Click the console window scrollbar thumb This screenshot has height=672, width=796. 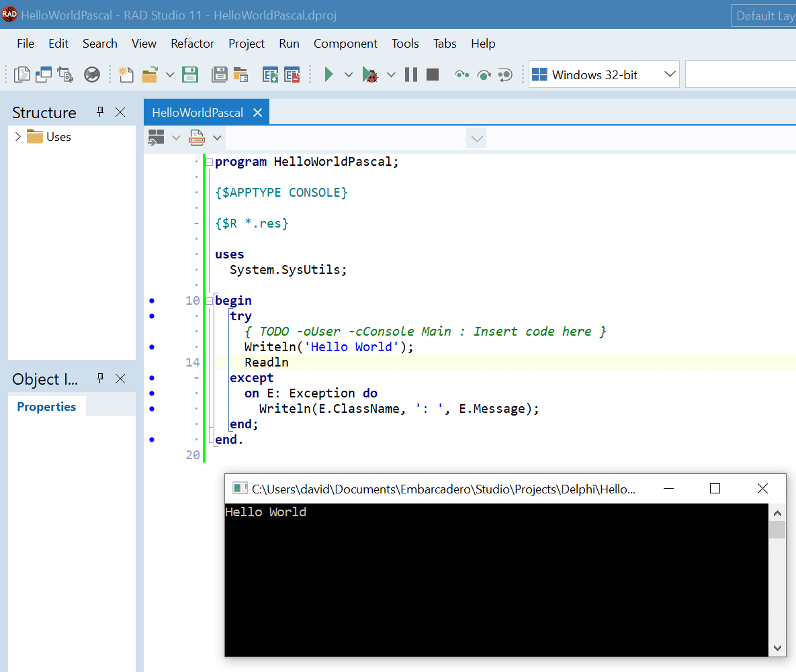pyautogui.click(x=777, y=530)
